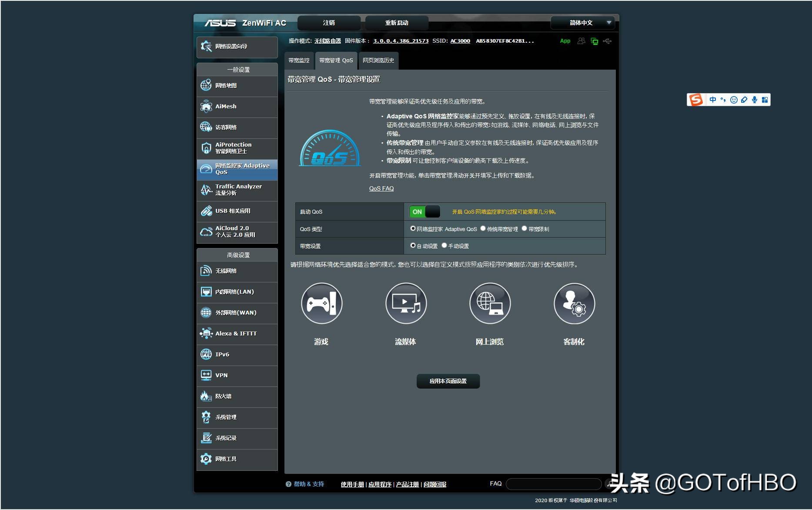Select Adaptive QoS type radio button
This screenshot has height=510, width=812.
coord(413,228)
